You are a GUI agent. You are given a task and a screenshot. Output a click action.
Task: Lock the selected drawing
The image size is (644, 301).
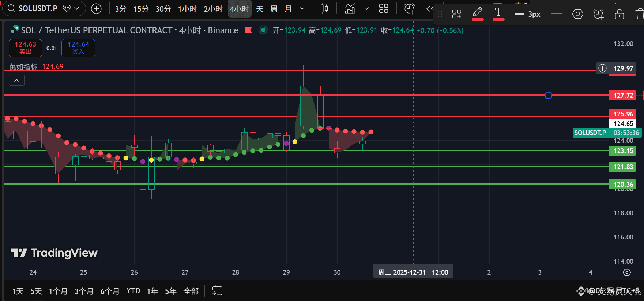[619, 14]
